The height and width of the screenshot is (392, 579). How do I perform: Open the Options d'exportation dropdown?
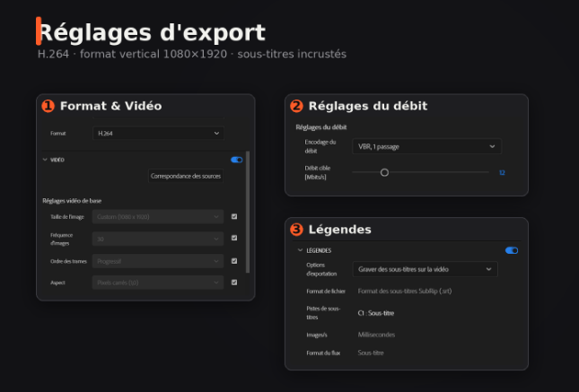point(425,269)
